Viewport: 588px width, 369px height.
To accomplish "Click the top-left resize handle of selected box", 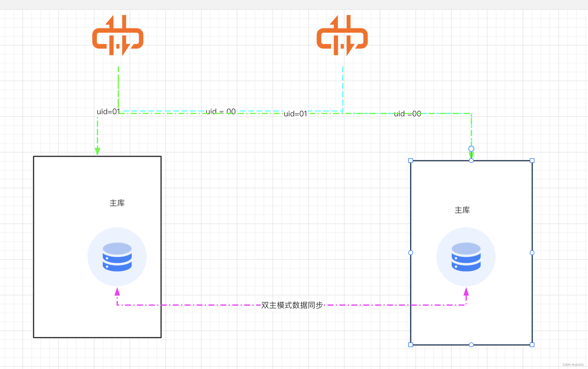I will (411, 161).
